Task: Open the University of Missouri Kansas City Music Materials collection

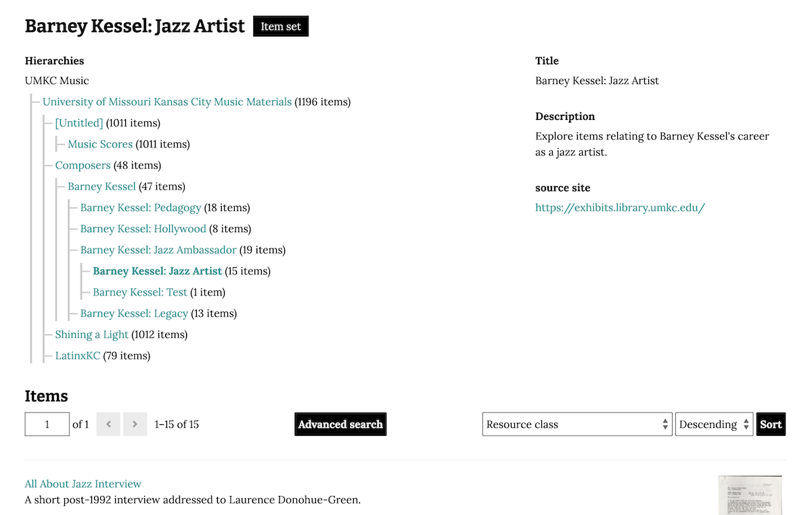Action: point(166,102)
